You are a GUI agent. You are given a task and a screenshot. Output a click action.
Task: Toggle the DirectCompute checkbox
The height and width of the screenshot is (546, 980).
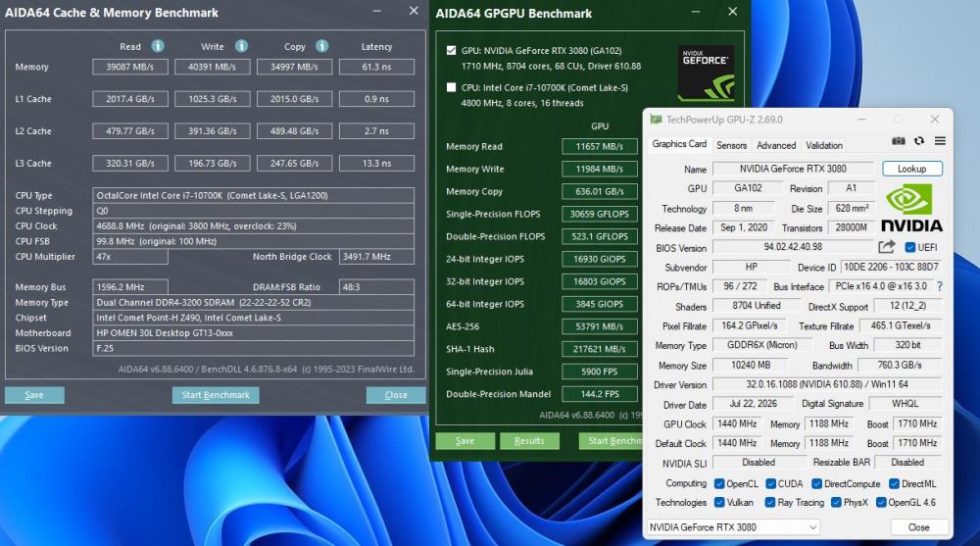[816, 483]
